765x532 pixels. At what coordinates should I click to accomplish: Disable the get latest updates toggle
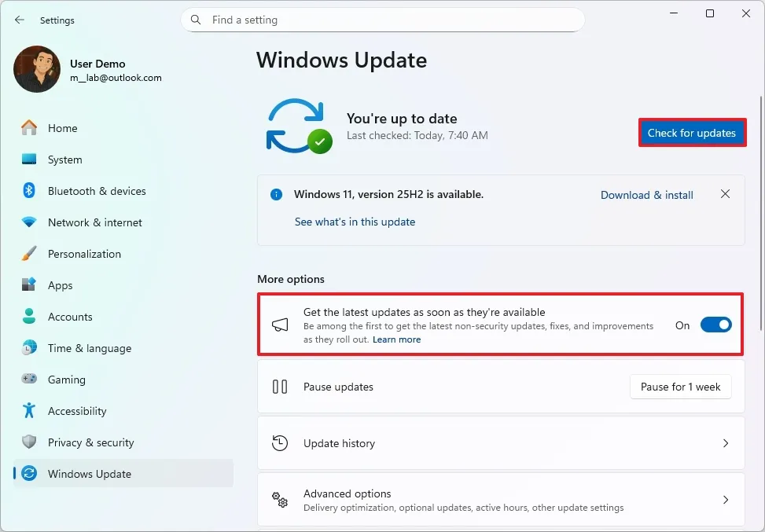pyautogui.click(x=715, y=324)
